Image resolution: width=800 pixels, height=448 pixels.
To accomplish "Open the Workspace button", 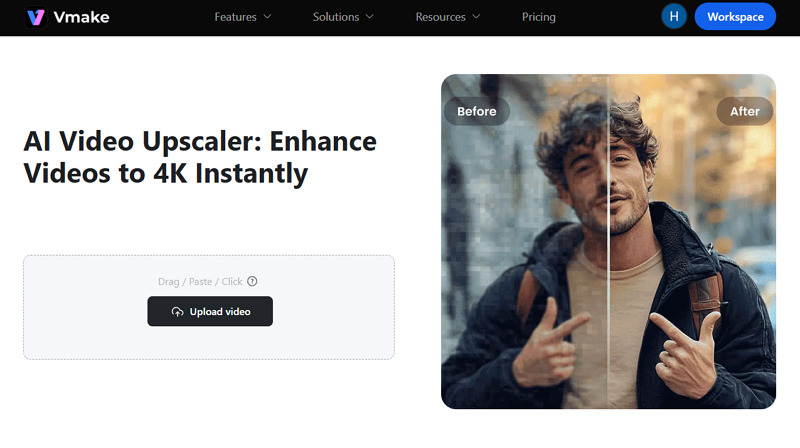I will point(735,16).
